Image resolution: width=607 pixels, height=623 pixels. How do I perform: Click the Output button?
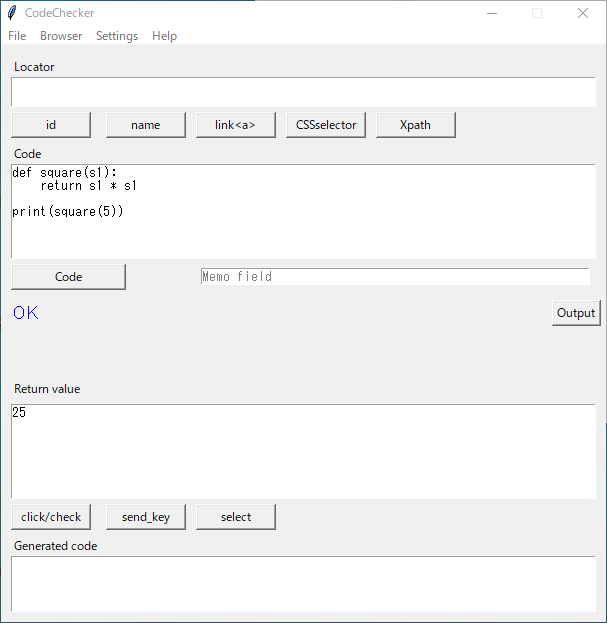[576, 313]
